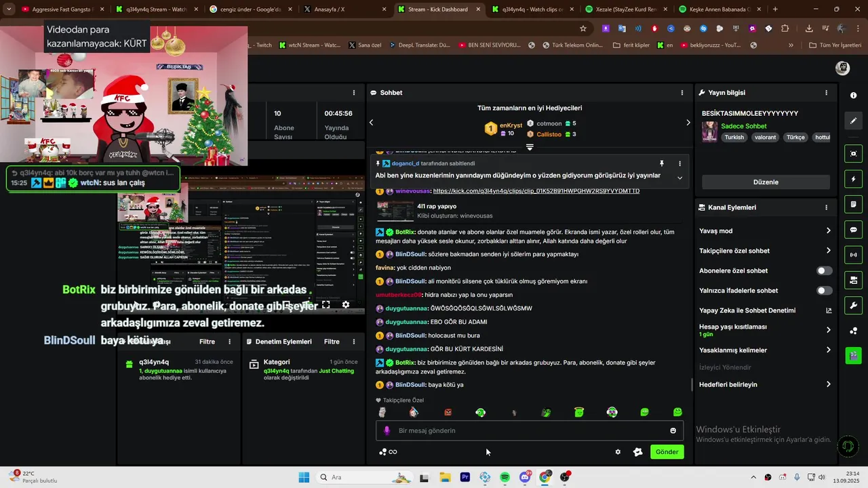Click the pin icon on the pinned message
The width and height of the screenshot is (868, 488).
[662, 163]
